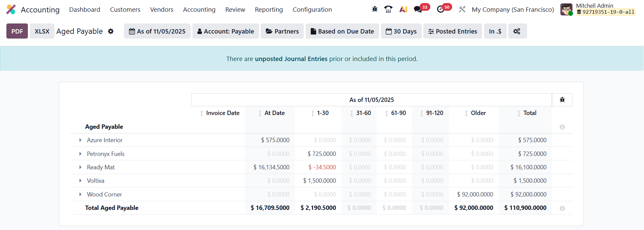Open the AI assistant icon

point(403,9)
